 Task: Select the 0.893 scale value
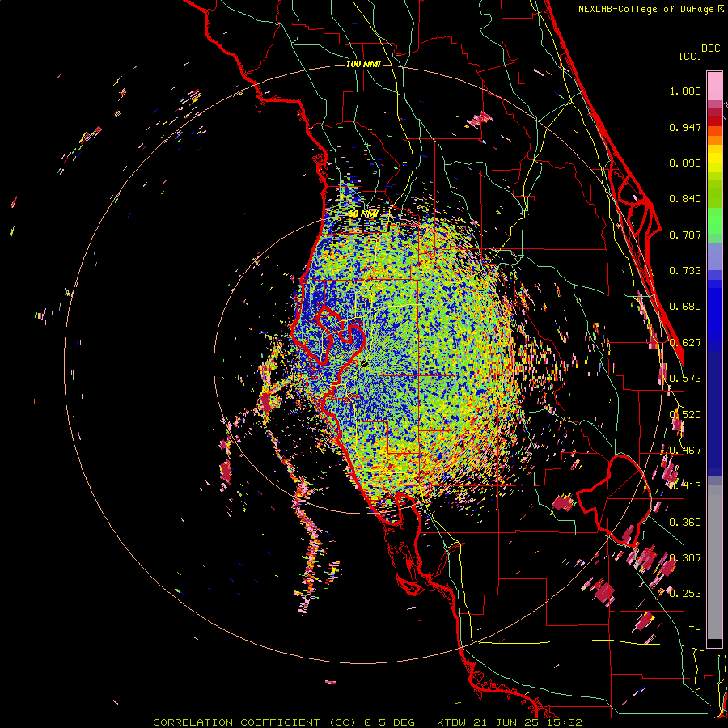(x=685, y=163)
